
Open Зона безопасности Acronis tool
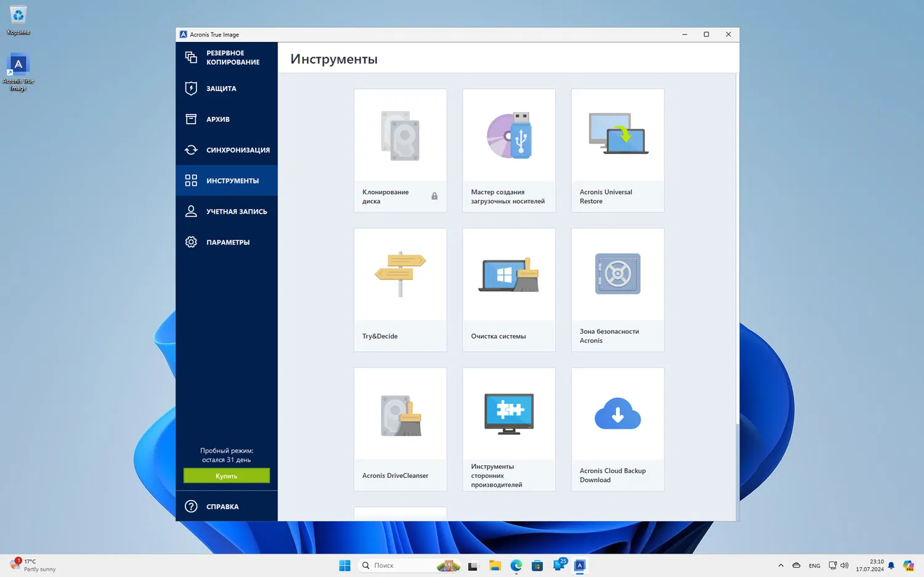point(618,290)
